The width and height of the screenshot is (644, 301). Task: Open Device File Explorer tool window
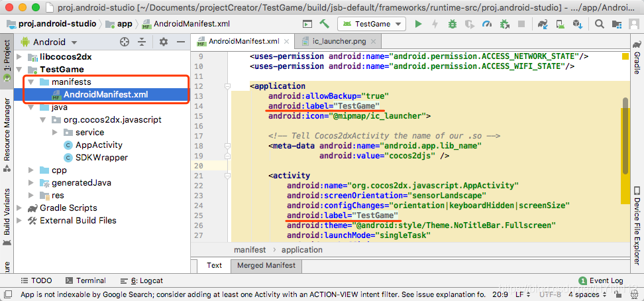pos(637,225)
